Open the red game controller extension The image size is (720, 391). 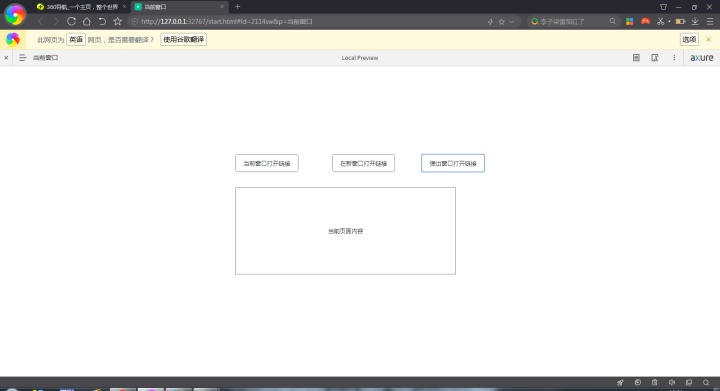tap(645, 22)
